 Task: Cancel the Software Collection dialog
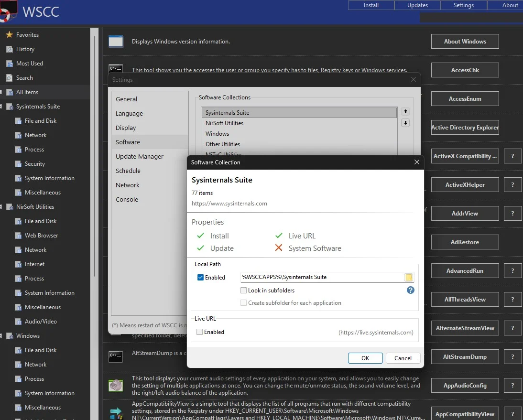pos(403,358)
